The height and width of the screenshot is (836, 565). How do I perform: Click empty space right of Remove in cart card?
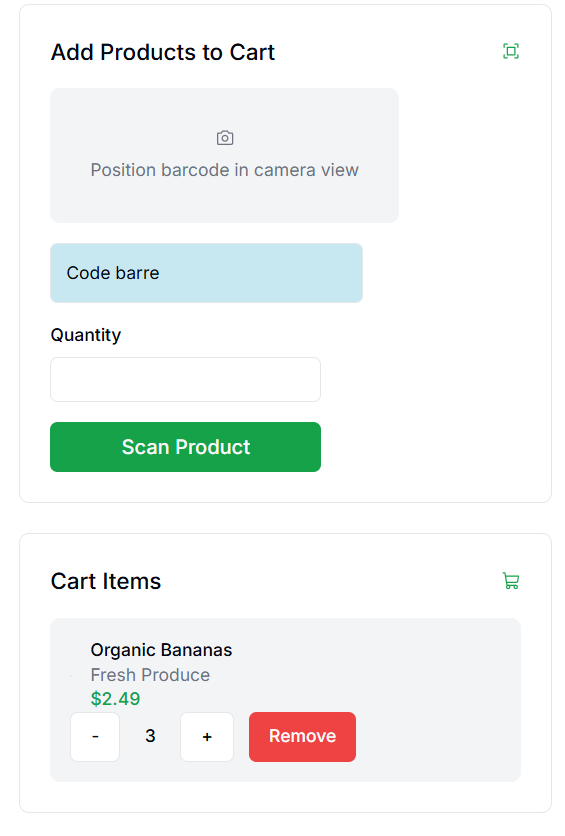click(x=437, y=737)
